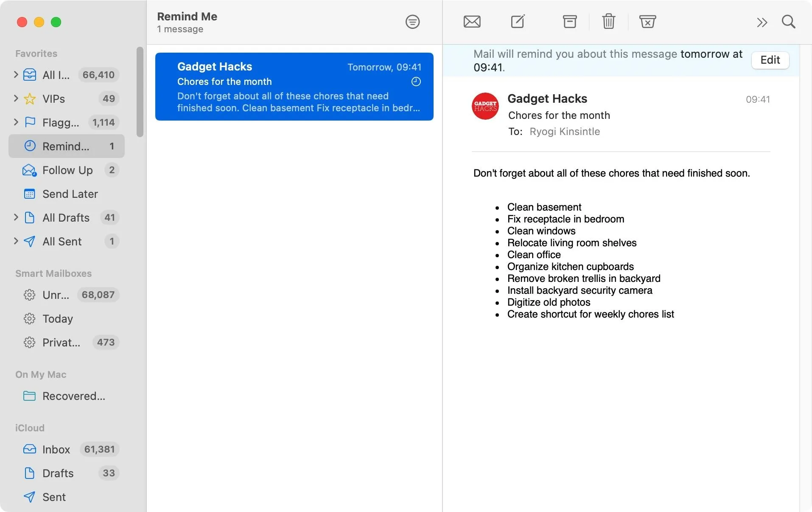Viewport: 812px width, 512px height.
Task: Click the VIPs star icon
Action: (29, 99)
